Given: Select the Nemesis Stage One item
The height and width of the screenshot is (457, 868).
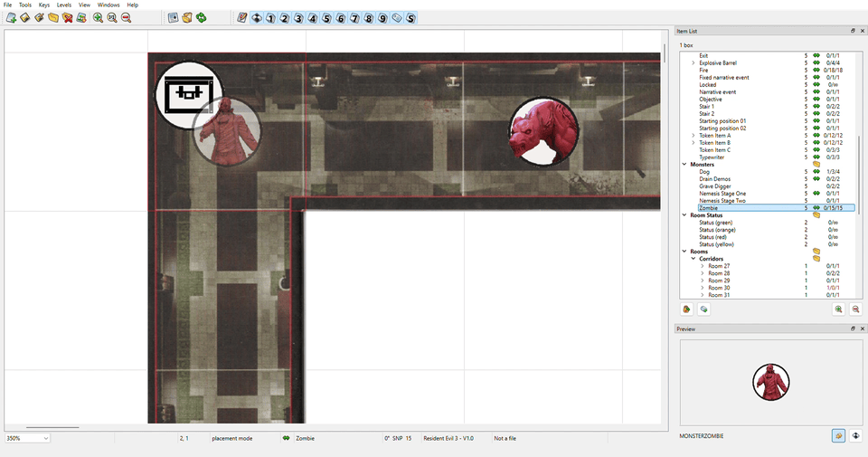Looking at the screenshot, I should point(722,194).
